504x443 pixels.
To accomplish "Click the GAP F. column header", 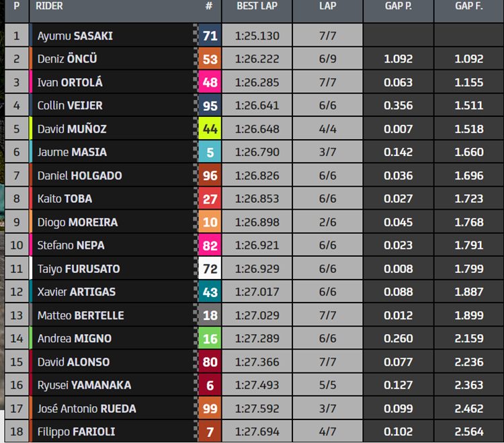I will [468, 6].
